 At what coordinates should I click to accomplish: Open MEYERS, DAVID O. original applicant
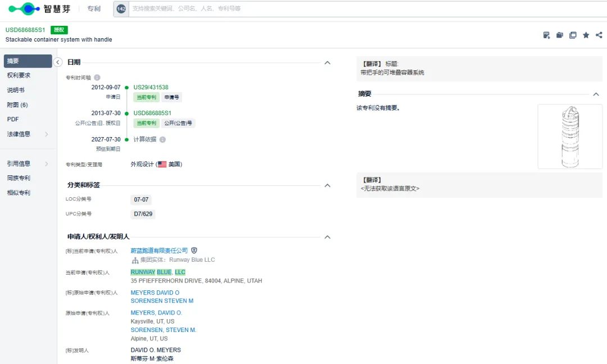156,313
